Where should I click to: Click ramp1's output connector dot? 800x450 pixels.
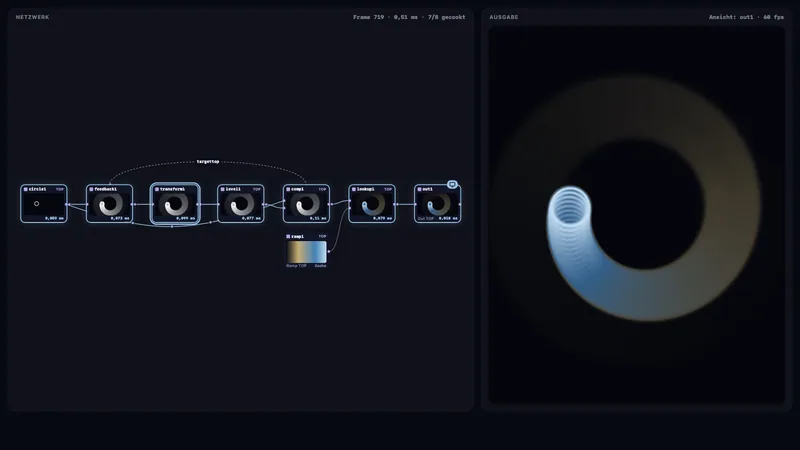(329, 252)
